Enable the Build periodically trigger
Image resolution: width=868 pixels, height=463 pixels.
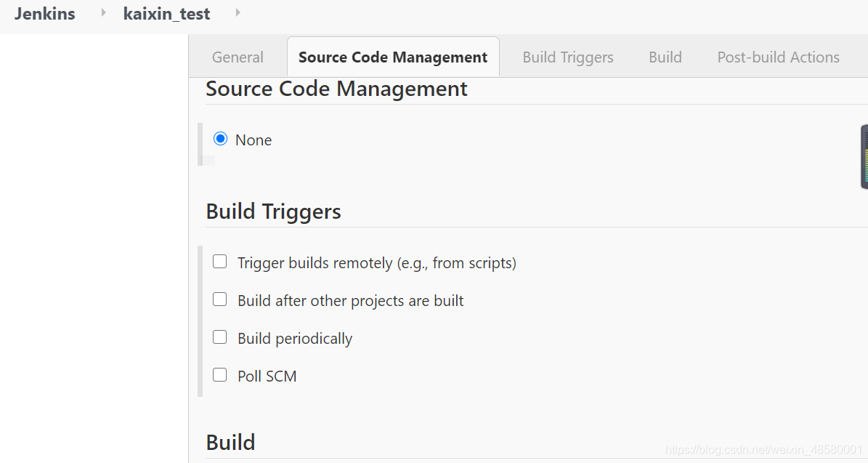coord(219,337)
